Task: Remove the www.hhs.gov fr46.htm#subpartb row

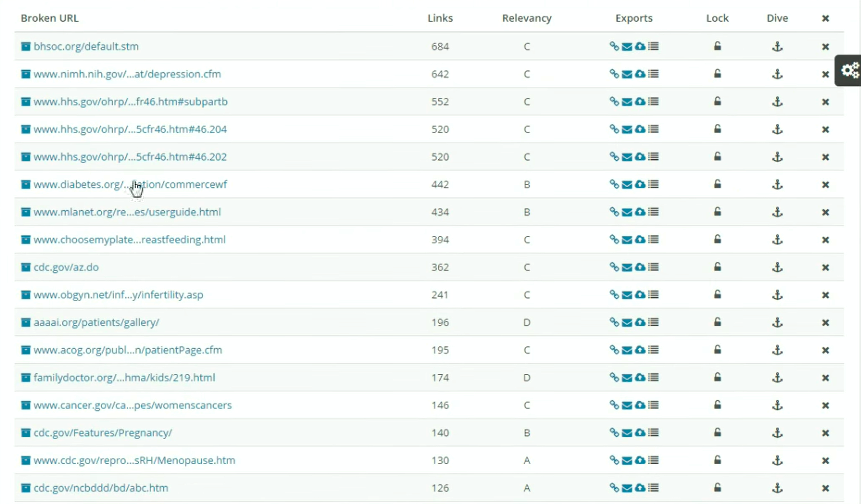Action: pyautogui.click(x=825, y=102)
